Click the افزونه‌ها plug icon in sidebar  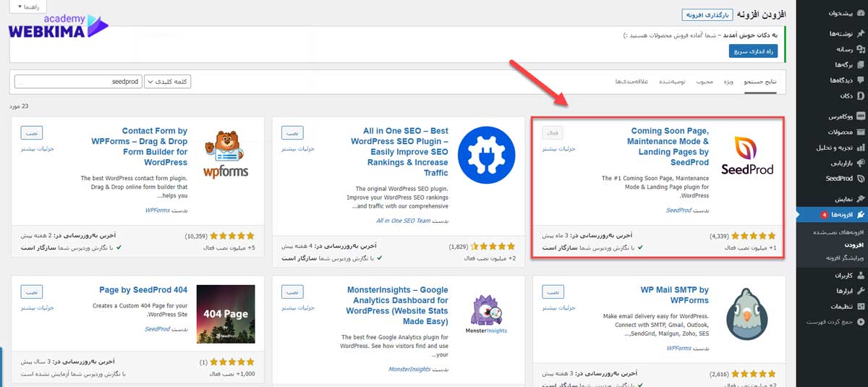[x=860, y=215]
